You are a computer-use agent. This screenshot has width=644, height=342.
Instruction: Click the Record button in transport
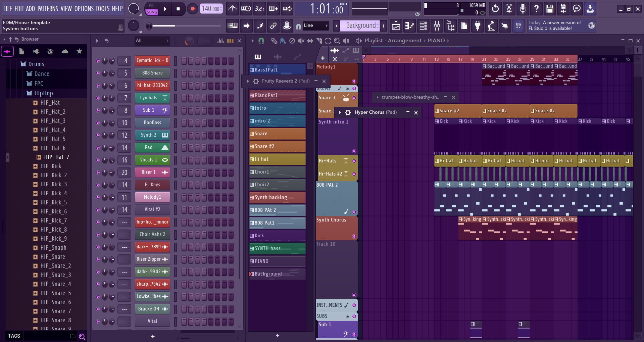pos(192,9)
